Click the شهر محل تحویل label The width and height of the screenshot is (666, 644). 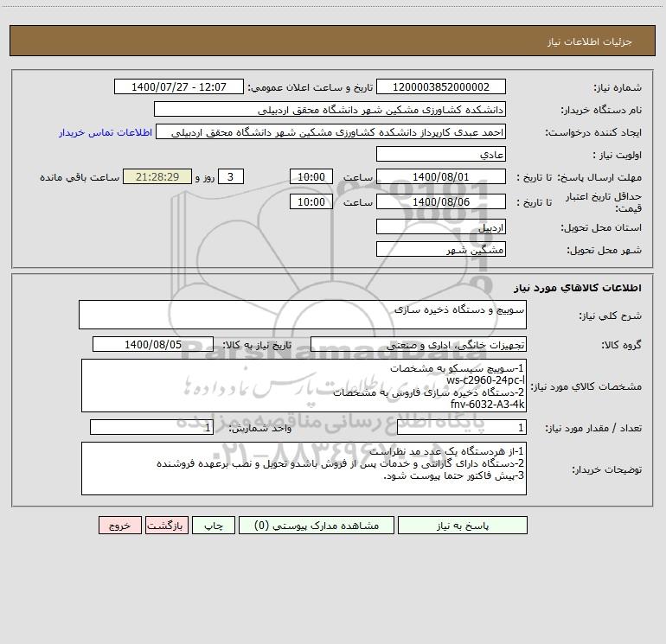605,251
